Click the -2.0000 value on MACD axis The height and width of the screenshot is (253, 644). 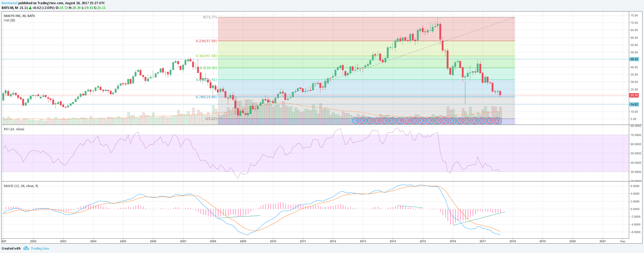tap(635, 217)
